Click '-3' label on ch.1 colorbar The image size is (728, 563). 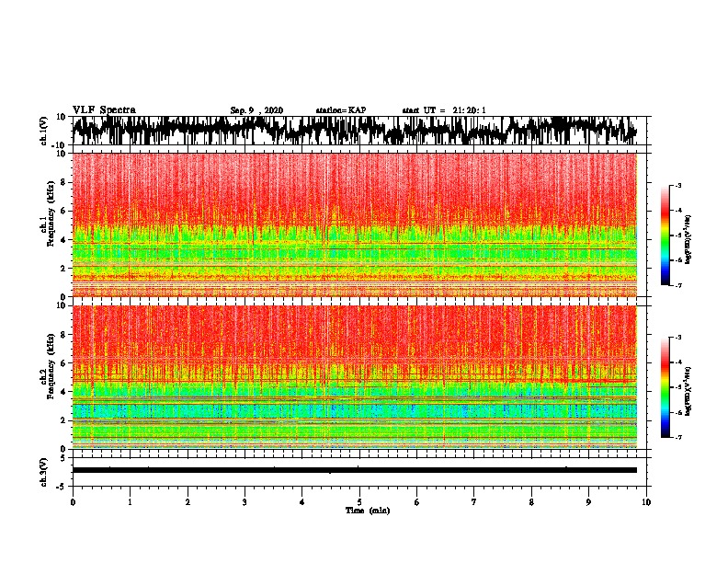click(678, 185)
